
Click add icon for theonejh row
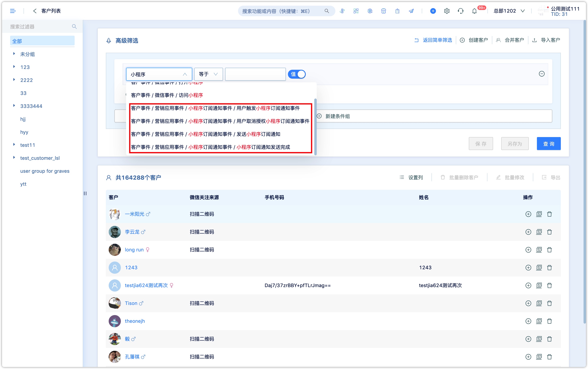528,321
